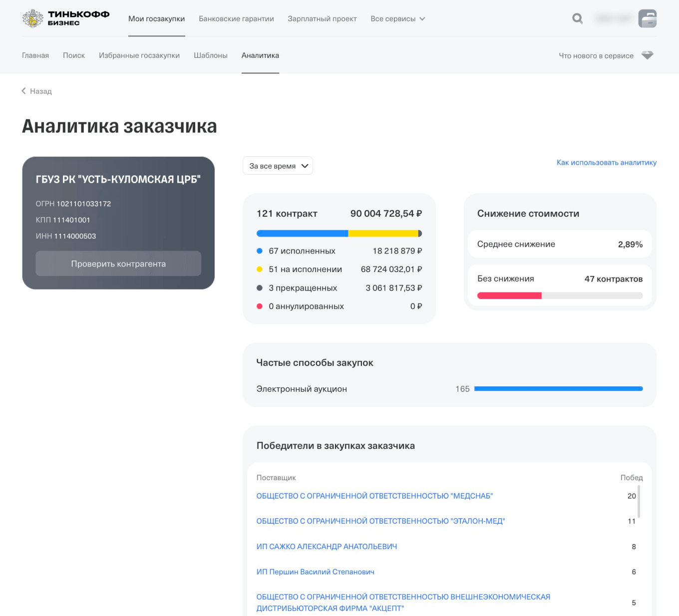Image resolution: width=679 pixels, height=616 pixels.
Task: Go to 'Банковские гарантии' section
Action: pos(236,18)
